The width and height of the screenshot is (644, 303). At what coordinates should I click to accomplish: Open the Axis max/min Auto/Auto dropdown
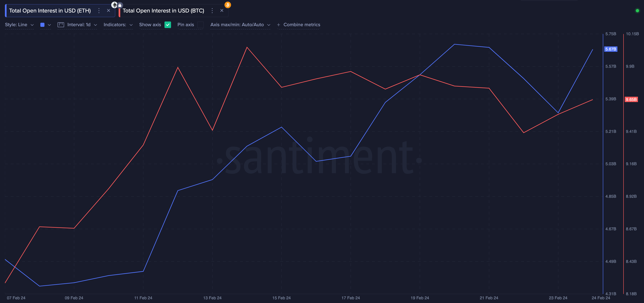tap(240, 25)
